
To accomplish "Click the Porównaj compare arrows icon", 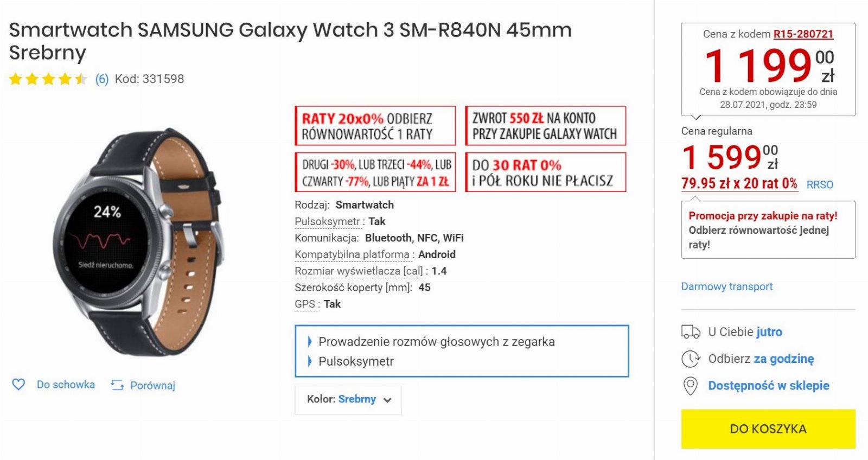I will click(x=117, y=385).
